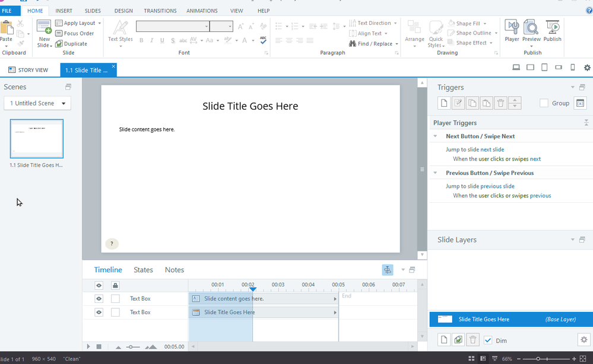Viewport: 593px width, 364px height.
Task: Toggle the Dim checkbox in Slide Layers
Action: coord(488,340)
